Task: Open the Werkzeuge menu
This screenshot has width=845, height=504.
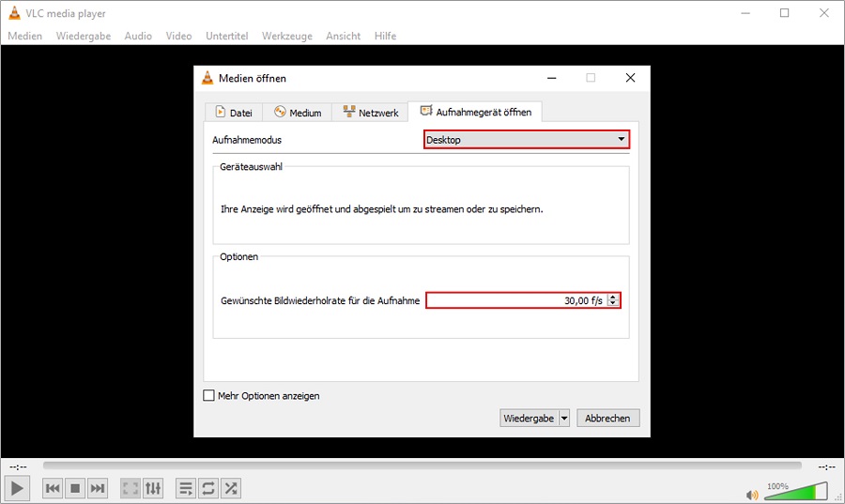Action: coord(286,36)
